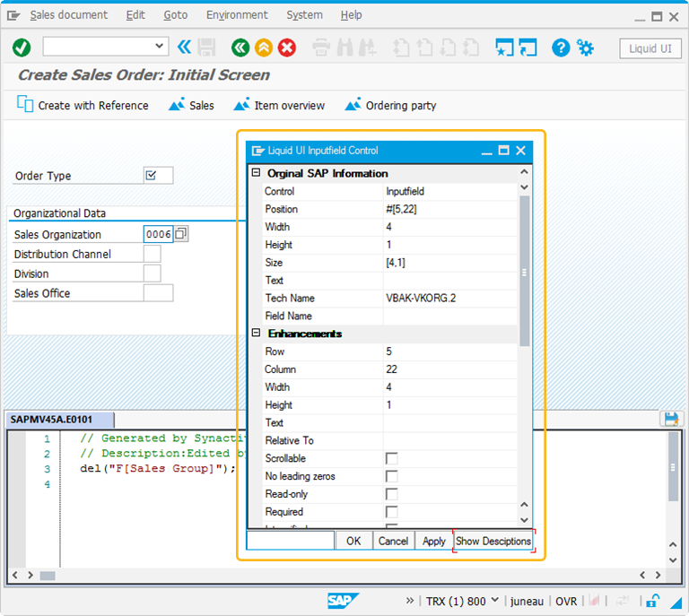The height and width of the screenshot is (616, 689).
Task: Open the Help menu
Action: [x=351, y=15]
